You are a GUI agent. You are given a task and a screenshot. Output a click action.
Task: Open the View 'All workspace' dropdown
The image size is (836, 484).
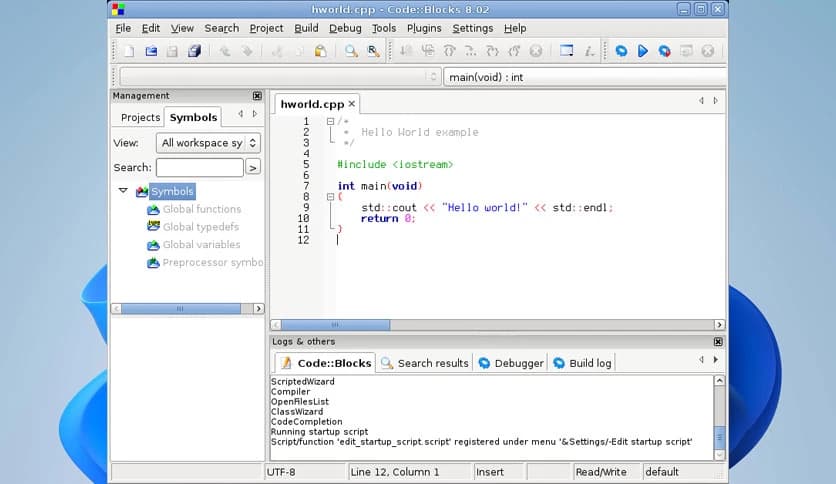point(208,143)
